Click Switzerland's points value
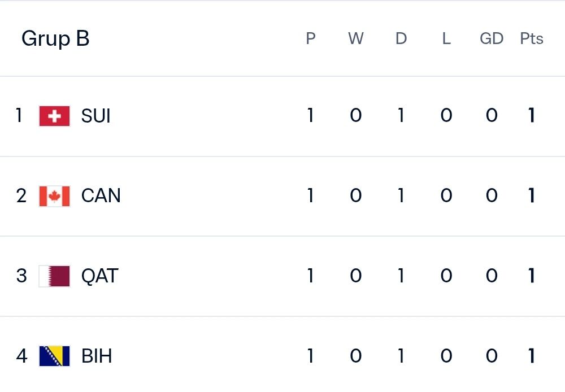Image resolution: width=565 pixels, height=392 pixels. click(x=532, y=115)
